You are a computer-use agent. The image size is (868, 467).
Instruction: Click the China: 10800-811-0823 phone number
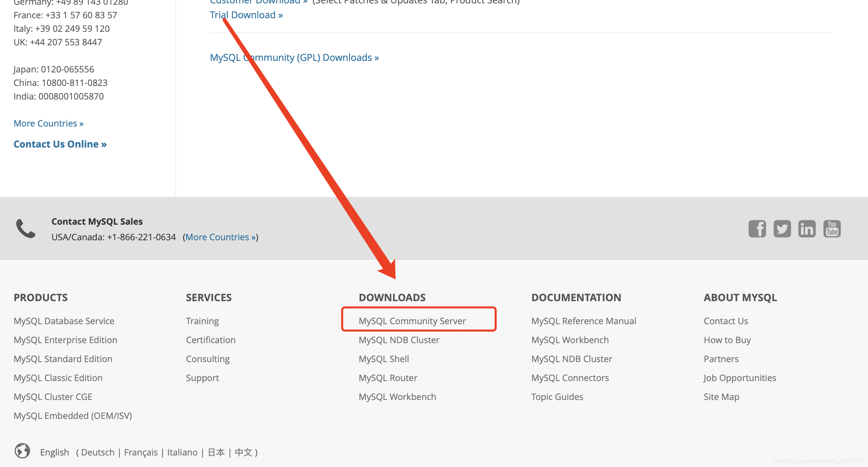coord(60,83)
